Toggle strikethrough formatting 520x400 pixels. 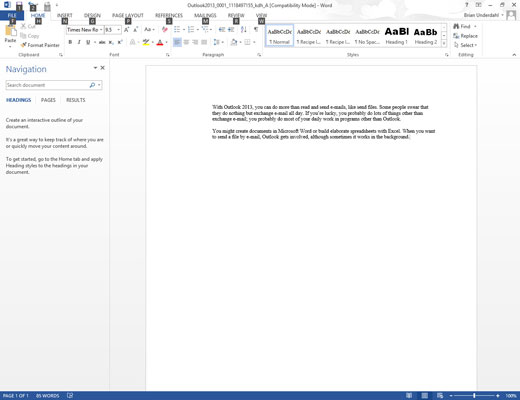[x=102, y=42]
